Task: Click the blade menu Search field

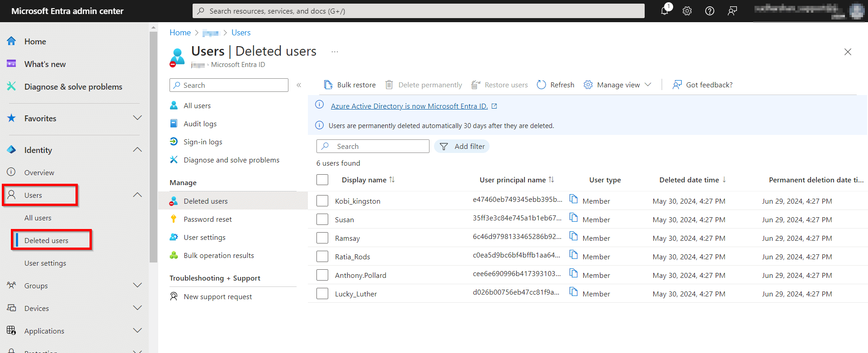Action: tap(229, 85)
